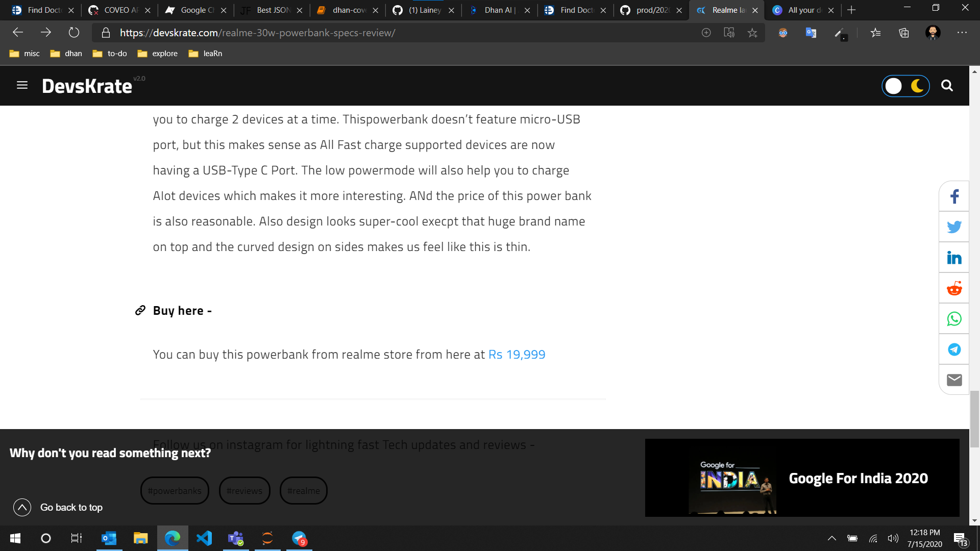The image size is (980, 551).
Task: Open Microsoft Teams from taskbar
Action: click(236, 538)
